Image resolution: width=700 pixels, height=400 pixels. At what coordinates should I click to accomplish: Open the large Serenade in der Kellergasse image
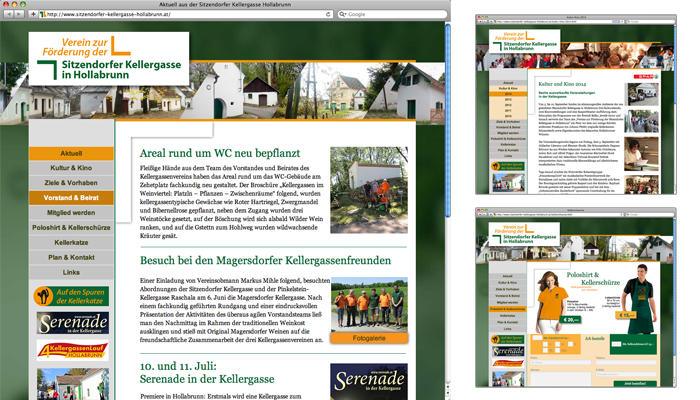369,382
